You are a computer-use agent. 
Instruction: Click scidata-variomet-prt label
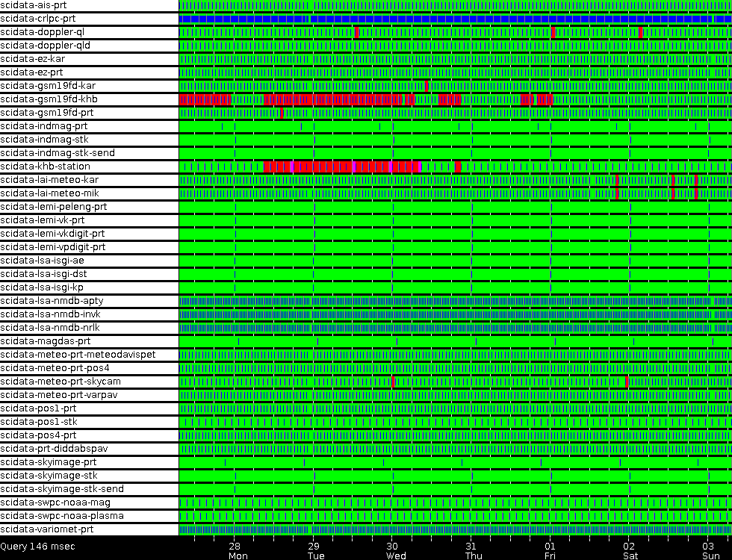(x=47, y=529)
